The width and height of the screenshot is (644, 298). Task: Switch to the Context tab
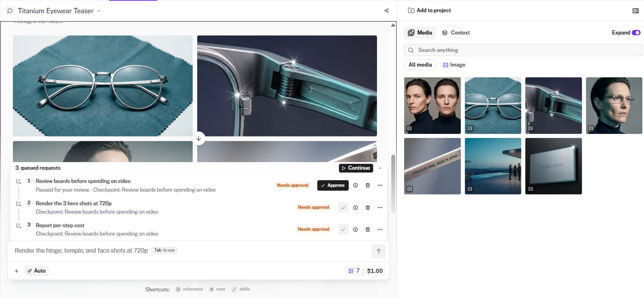point(456,33)
